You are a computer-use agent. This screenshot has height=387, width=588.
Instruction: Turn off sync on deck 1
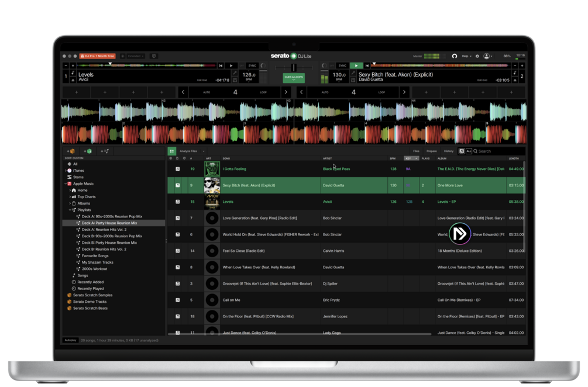pos(242,65)
